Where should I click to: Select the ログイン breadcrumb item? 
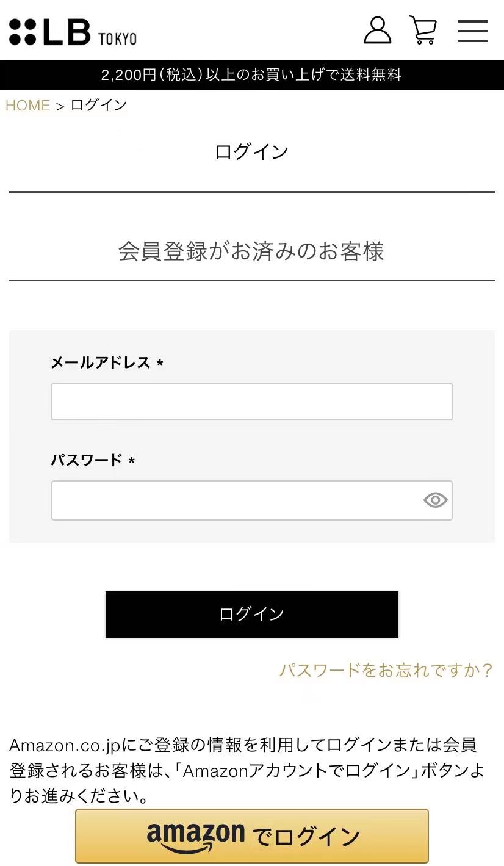click(98, 105)
